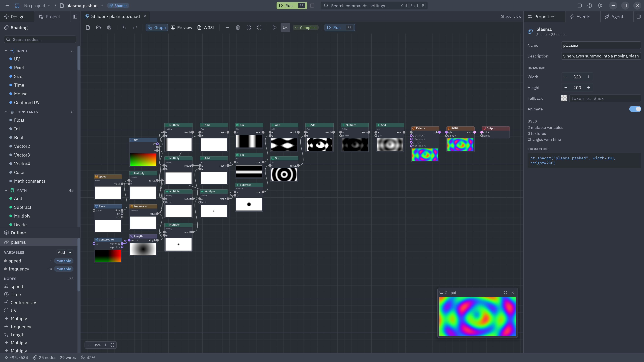Open the layout icon in title bar

(579, 6)
